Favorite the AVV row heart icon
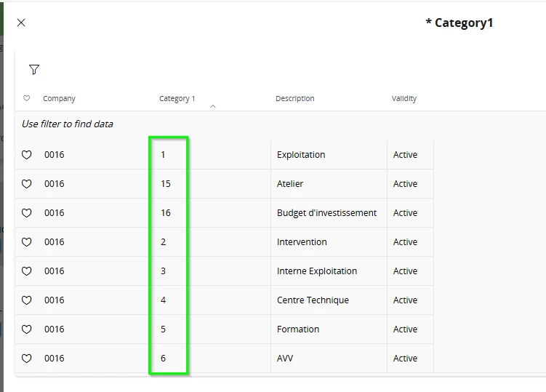The image size is (546, 392). pos(27,359)
